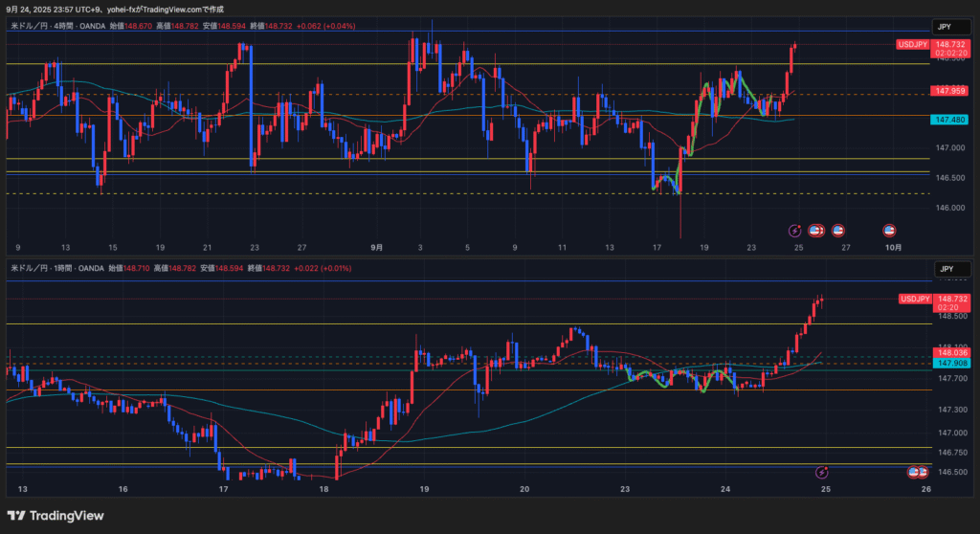
Task: Open the US flag economic event above 10月
Action: [x=889, y=230]
